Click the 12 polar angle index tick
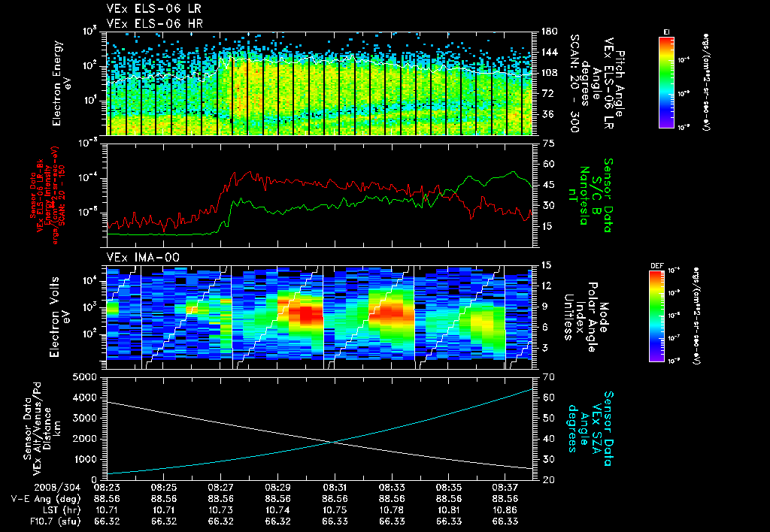The height and width of the screenshot is (532, 770). tap(548, 286)
